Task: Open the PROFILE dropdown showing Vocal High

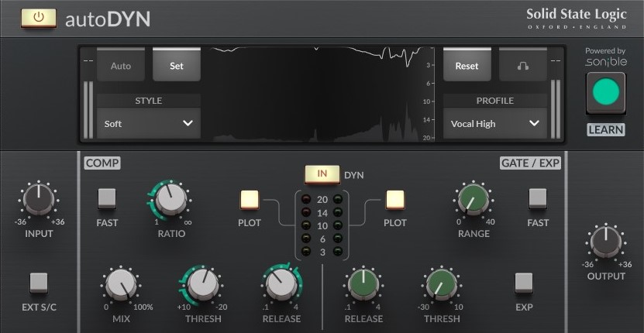Action: point(494,123)
